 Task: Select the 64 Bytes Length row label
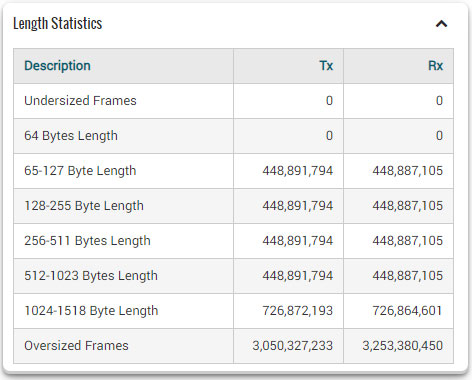(71, 136)
